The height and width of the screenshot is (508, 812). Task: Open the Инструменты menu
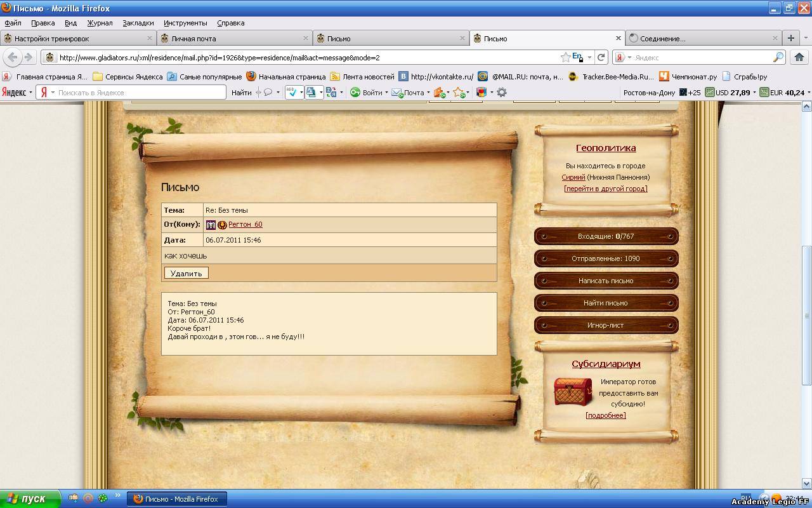point(185,23)
